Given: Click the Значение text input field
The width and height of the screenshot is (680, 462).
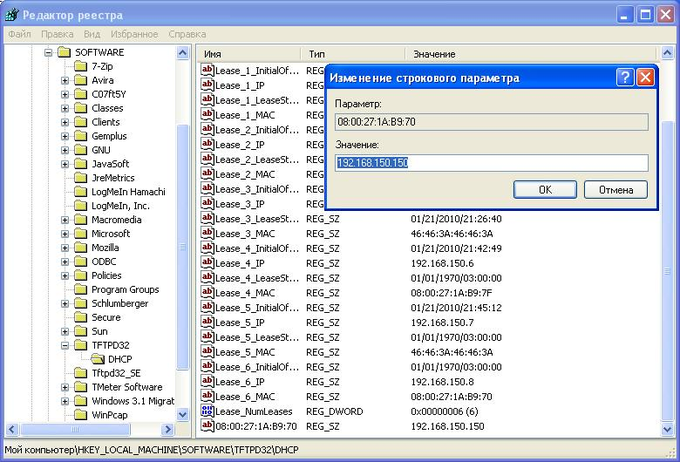Looking at the screenshot, I should (x=491, y=163).
